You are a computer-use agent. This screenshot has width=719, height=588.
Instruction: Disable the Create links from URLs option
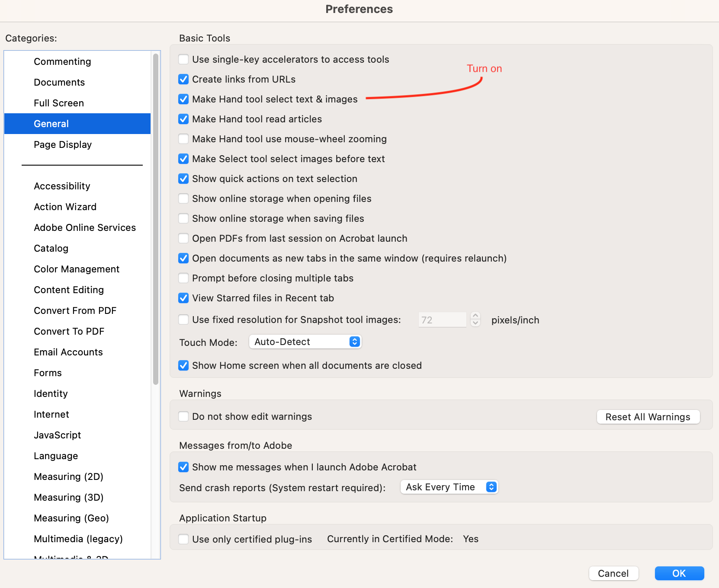183,79
